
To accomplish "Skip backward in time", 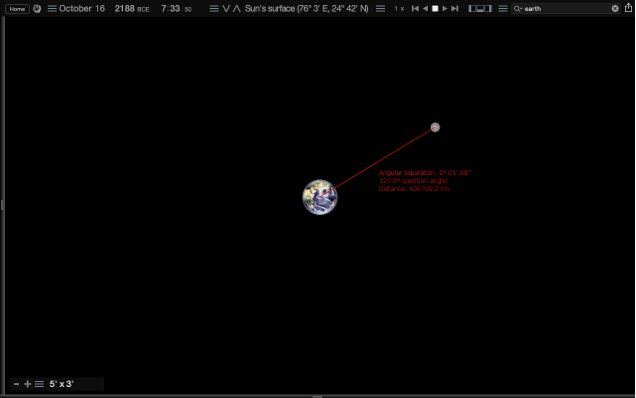I will pyautogui.click(x=415, y=9).
